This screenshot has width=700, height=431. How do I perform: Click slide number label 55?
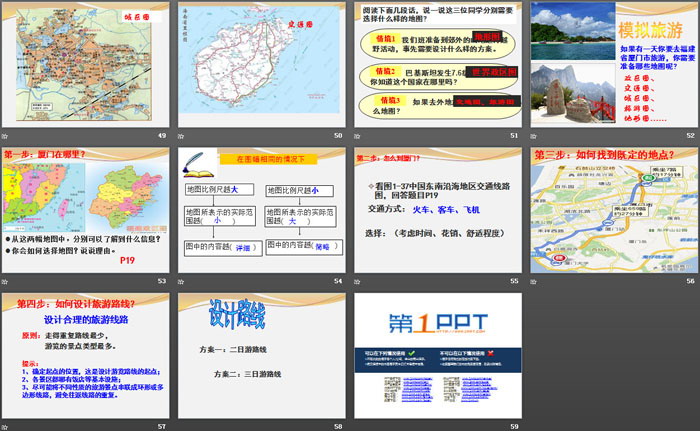tap(514, 281)
